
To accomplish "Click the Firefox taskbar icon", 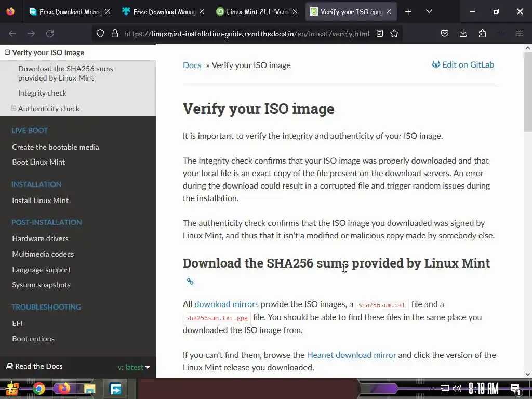I will coord(64,389).
